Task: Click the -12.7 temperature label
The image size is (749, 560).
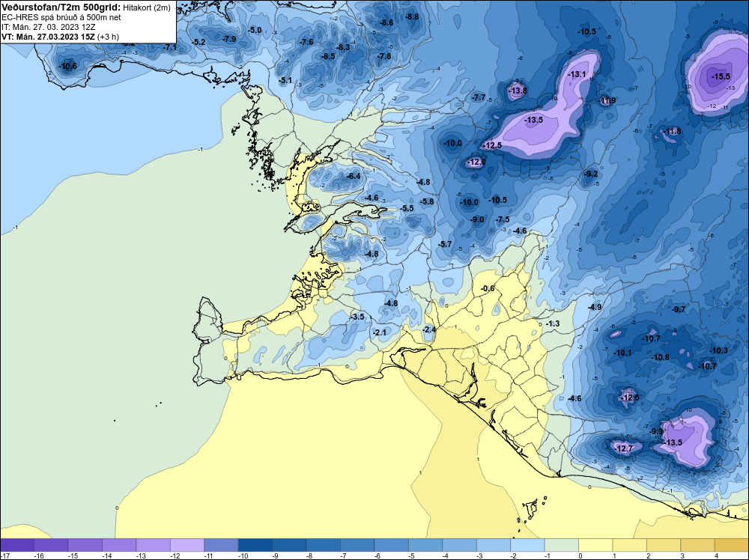Action: pyautogui.click(x=623, y=448)
